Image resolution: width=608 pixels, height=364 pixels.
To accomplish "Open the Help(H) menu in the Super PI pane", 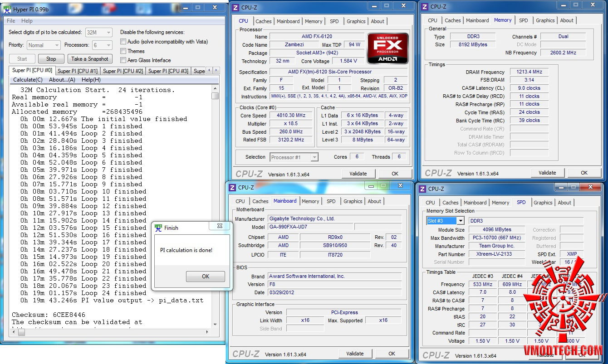I will pos(91,80).
